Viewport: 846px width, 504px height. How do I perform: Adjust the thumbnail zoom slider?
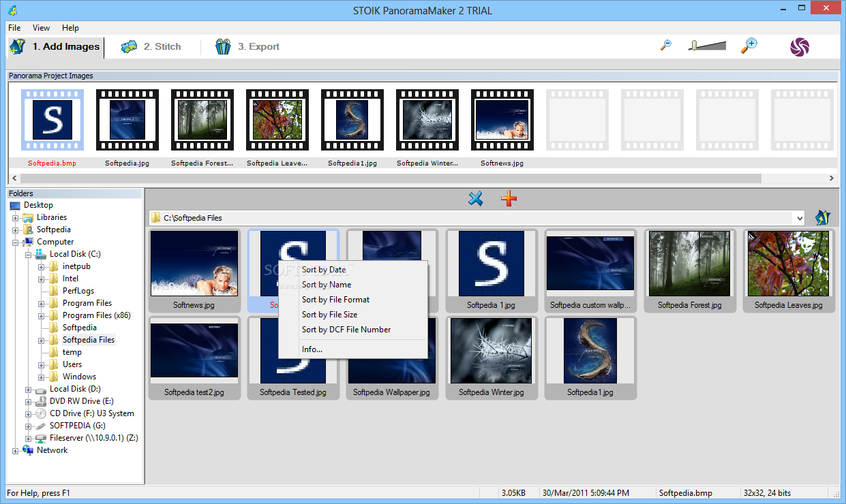707,46
